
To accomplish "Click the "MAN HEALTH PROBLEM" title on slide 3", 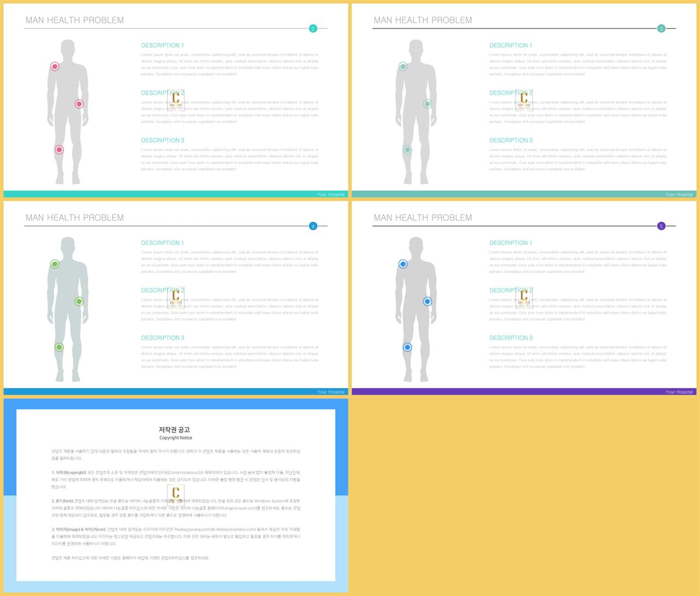I will click(x=423, y=20).
